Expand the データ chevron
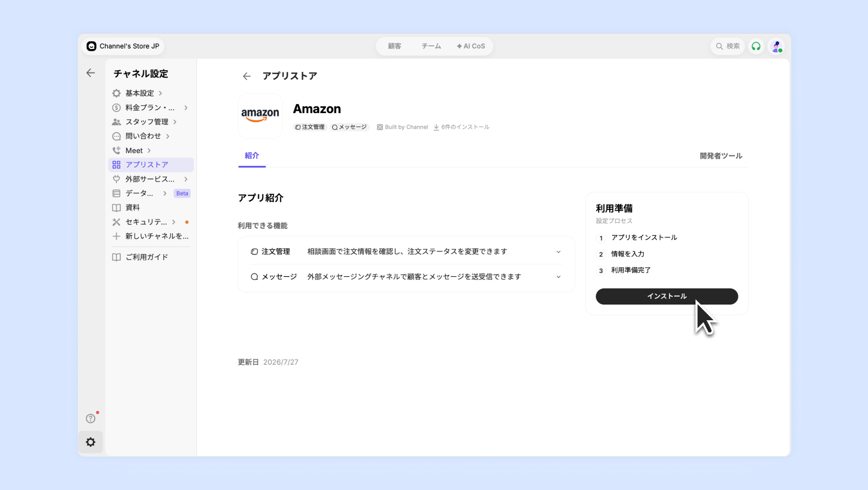The height and width of the screenshot is (490, 868). tap(165, 193)
